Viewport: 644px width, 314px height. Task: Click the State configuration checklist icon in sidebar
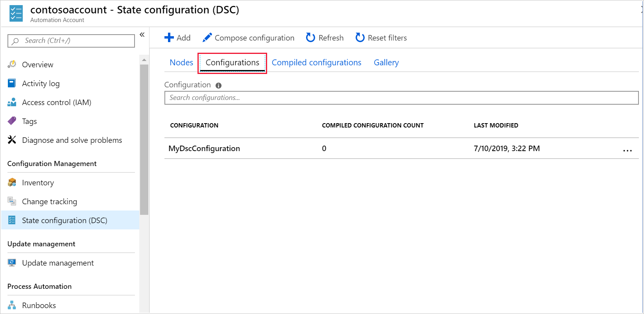(12, 220)
